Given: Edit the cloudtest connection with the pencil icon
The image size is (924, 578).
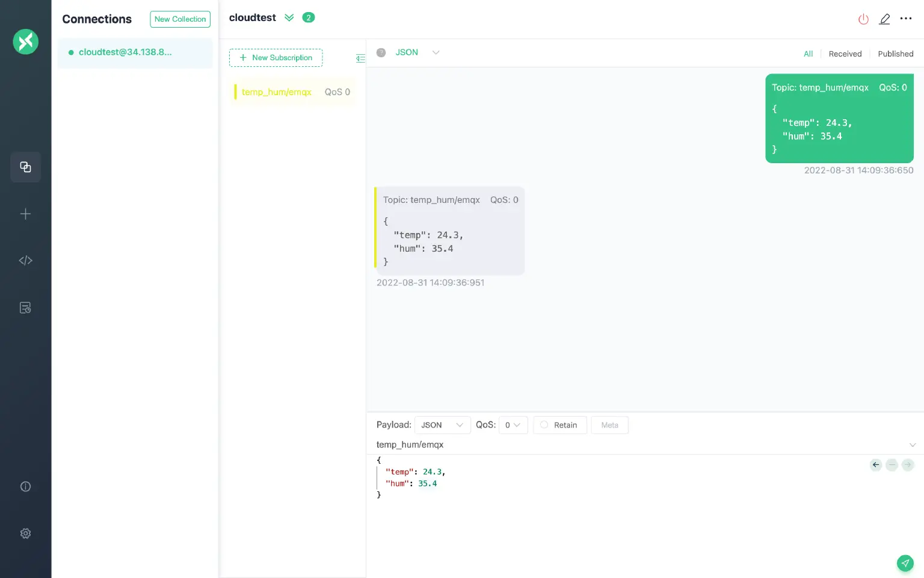Looking at the screenshot, I should [x=884, y=19].
